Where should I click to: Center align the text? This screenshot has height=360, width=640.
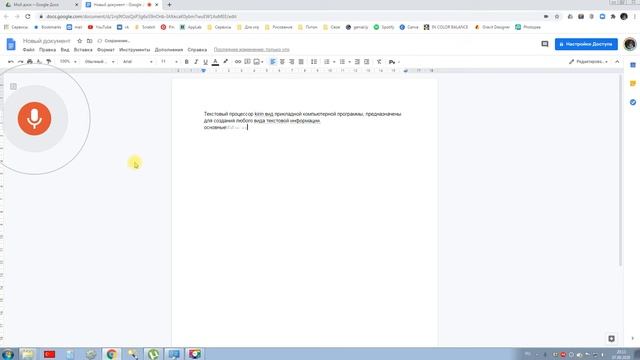click(x=282, y=62)
